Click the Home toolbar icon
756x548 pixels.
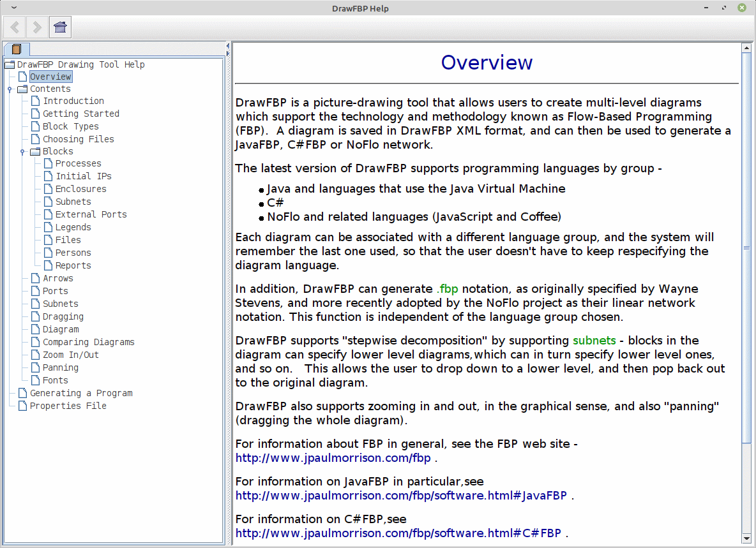60,27
